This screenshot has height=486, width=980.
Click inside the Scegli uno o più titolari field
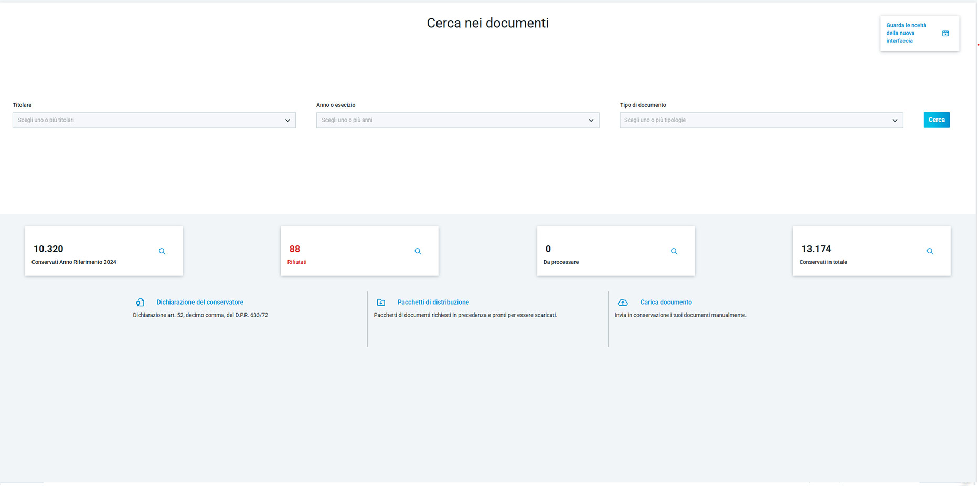tap(147, 121)
